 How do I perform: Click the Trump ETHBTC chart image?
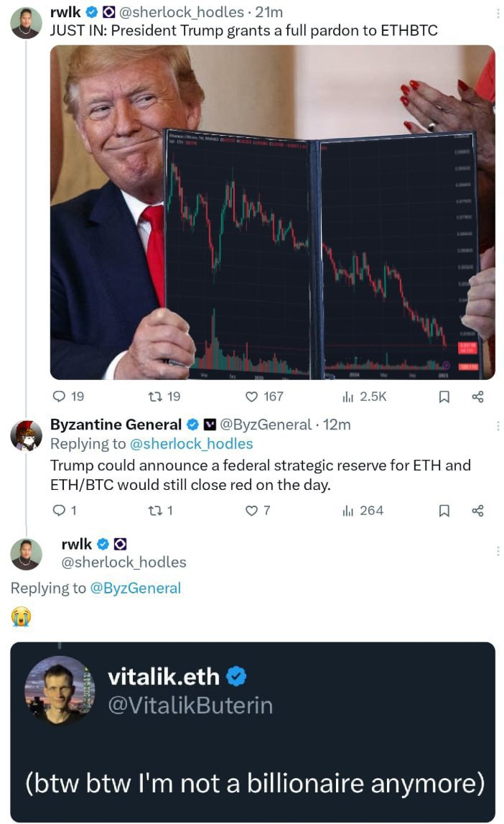273,213
